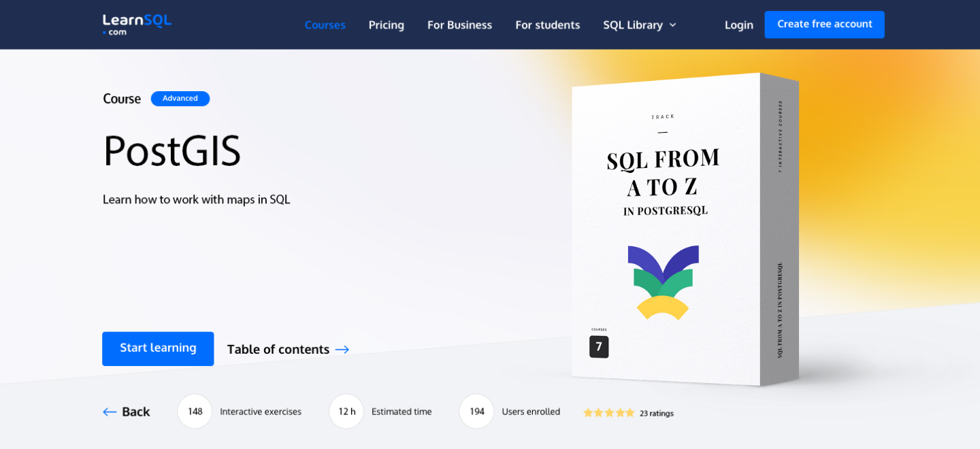This screenshot has height=449, width=980.
Task: Click the Interactive exercises label
Action: pyautogui.click(x=261, y=412)
